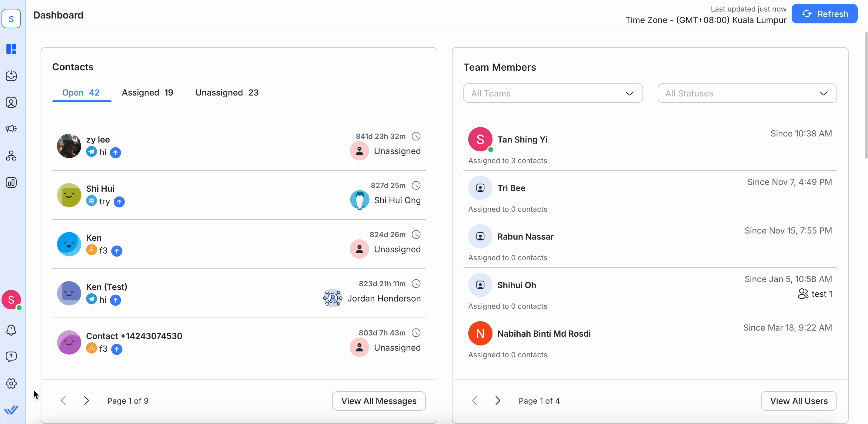Open the Workflows icon in the sidebar
Screen dimensions: 868x424
(11, 156)
